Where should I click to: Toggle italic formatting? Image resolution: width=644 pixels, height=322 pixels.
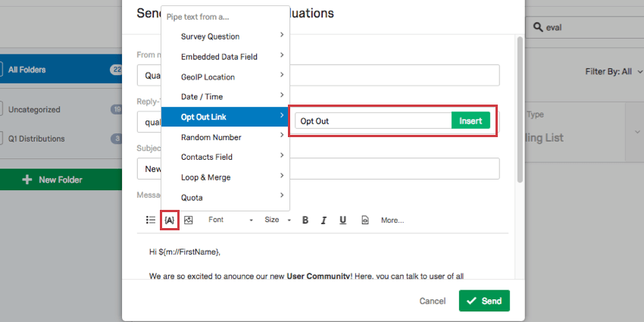point(324,220)
